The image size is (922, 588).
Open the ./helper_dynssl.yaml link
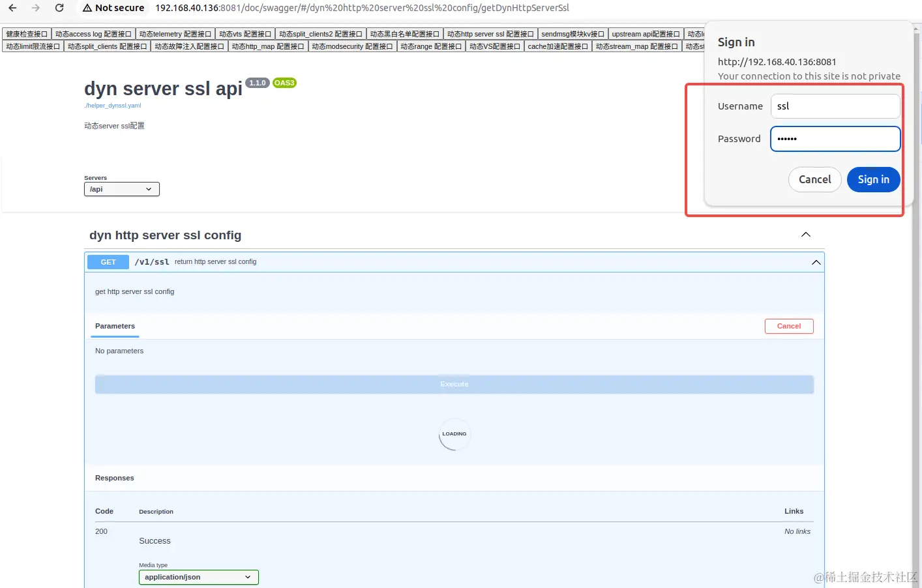point(113,106)
